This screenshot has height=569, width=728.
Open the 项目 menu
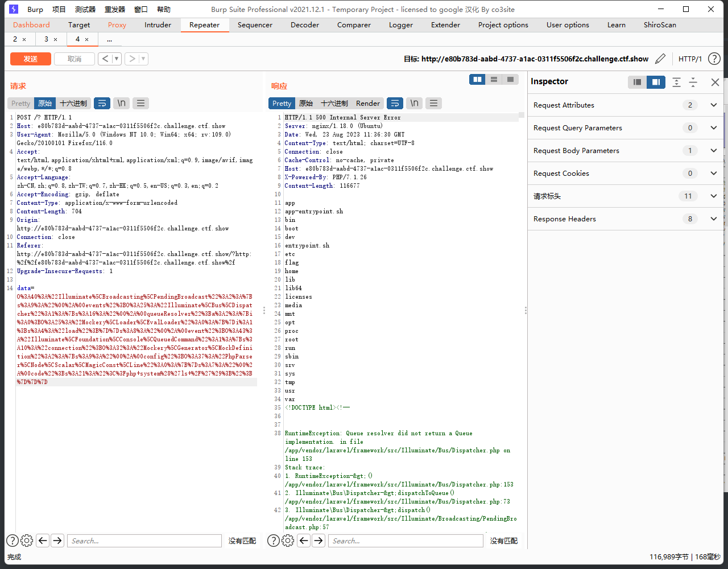pos(59,9)
